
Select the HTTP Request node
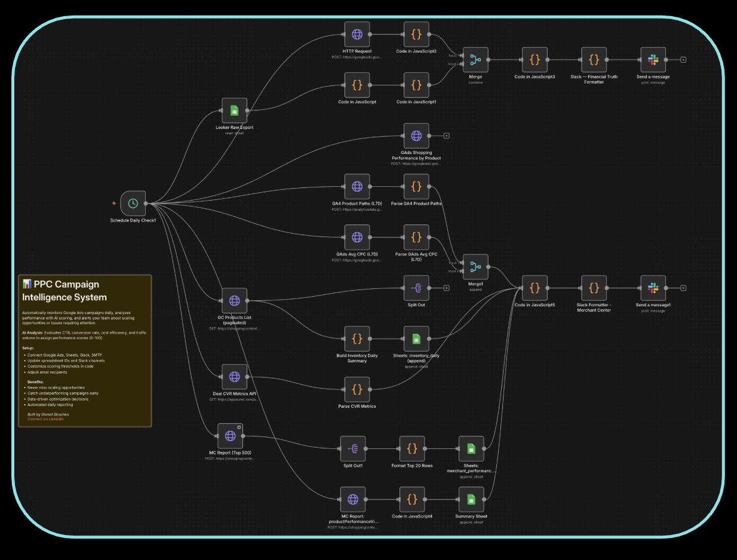357,35
